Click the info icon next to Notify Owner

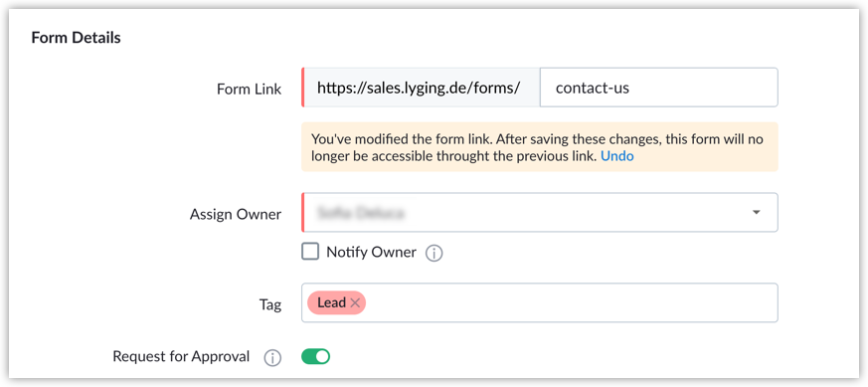434,254
